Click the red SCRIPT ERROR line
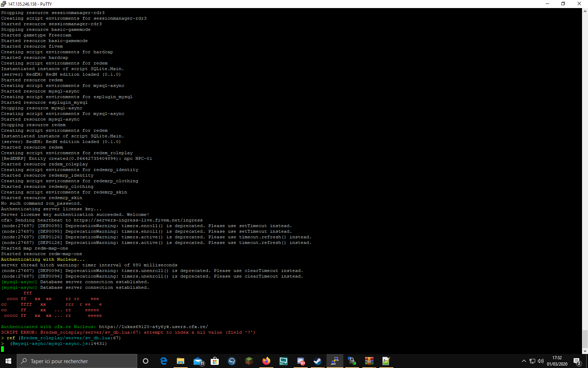 point(128,332)
